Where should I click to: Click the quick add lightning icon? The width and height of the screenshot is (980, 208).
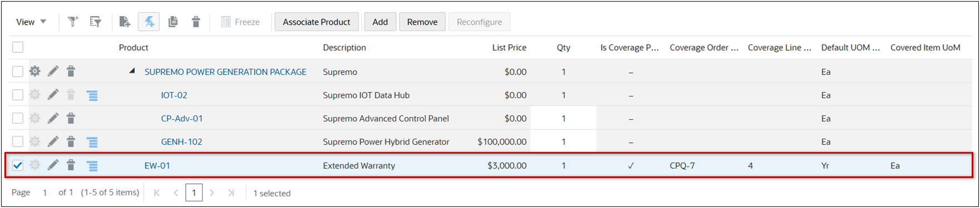coord(149,22)
